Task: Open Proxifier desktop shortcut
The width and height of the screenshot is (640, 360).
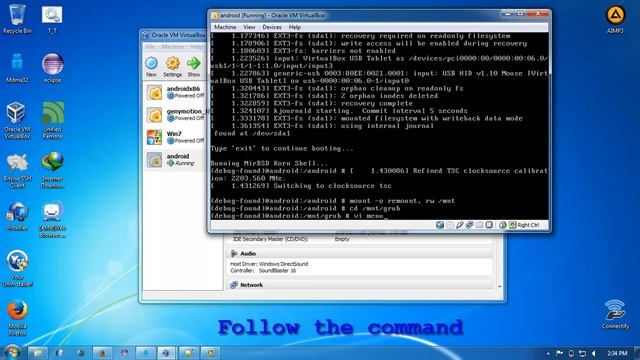Action: [x=17, y=216]
